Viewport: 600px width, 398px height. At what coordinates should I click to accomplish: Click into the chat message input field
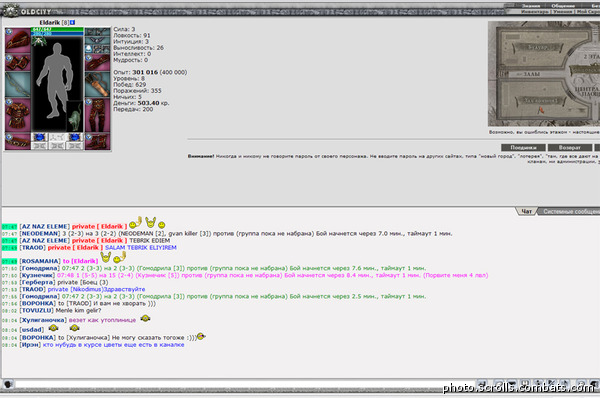[x=245, y=384]
